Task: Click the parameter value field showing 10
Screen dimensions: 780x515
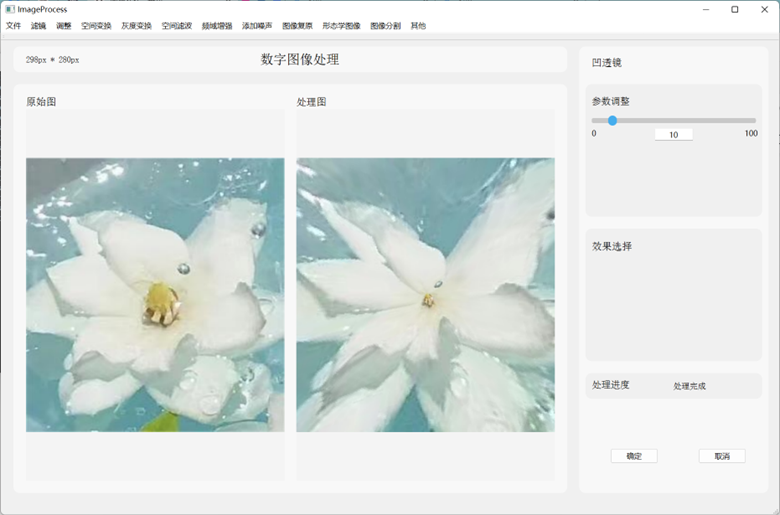Action: [673, 134]
